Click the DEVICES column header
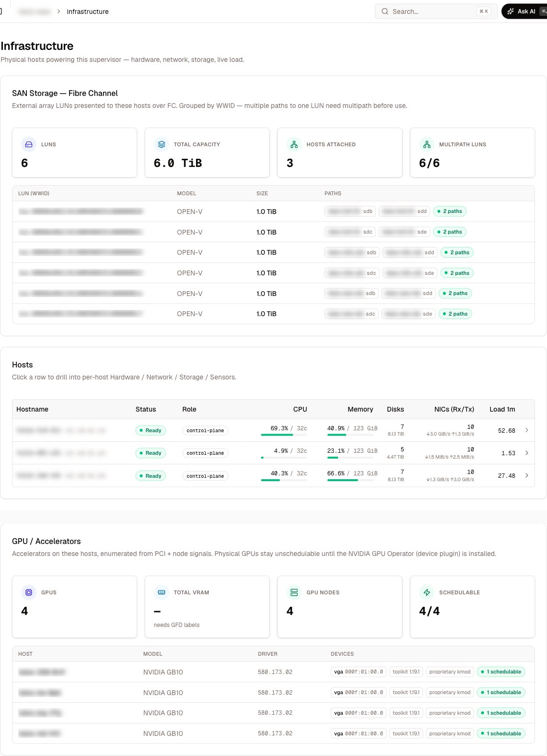This screenshot has width=547, height=756. pos(342,654)
